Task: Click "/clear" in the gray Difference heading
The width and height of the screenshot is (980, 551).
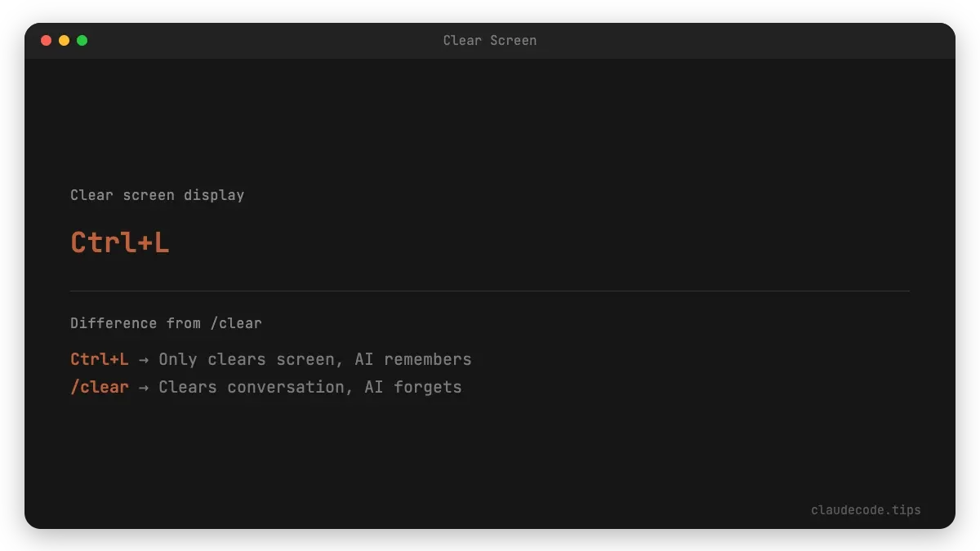Action: pos(236,323)
